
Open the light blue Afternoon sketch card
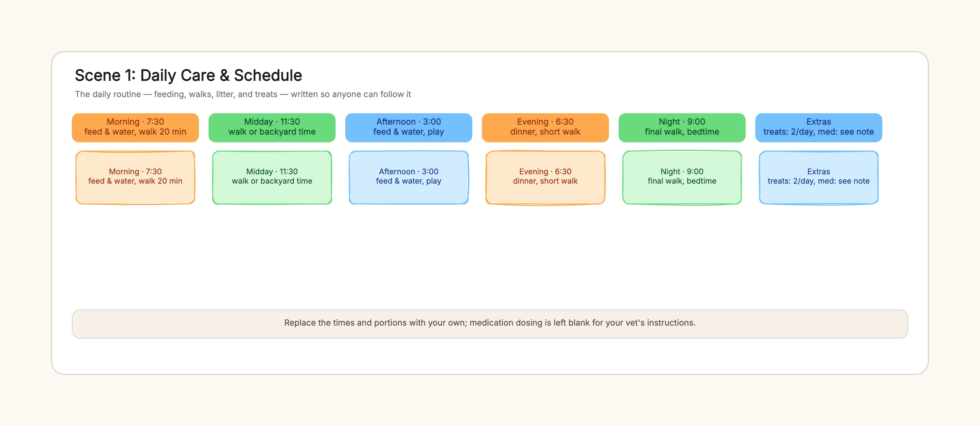click(x=408, y=177)
